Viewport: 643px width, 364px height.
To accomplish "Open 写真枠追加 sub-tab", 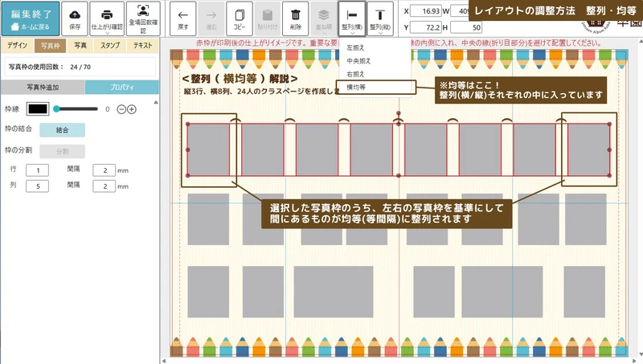I will [x=43, y=88].
